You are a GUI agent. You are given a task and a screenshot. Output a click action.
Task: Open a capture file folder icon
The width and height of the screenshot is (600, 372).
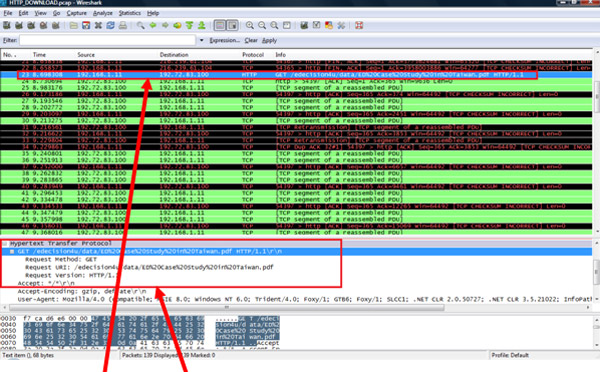[73, 26]
